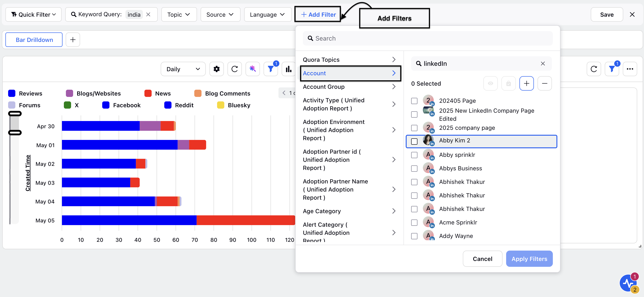Toggle the Reviews legend color swatch

coord(12,93)
